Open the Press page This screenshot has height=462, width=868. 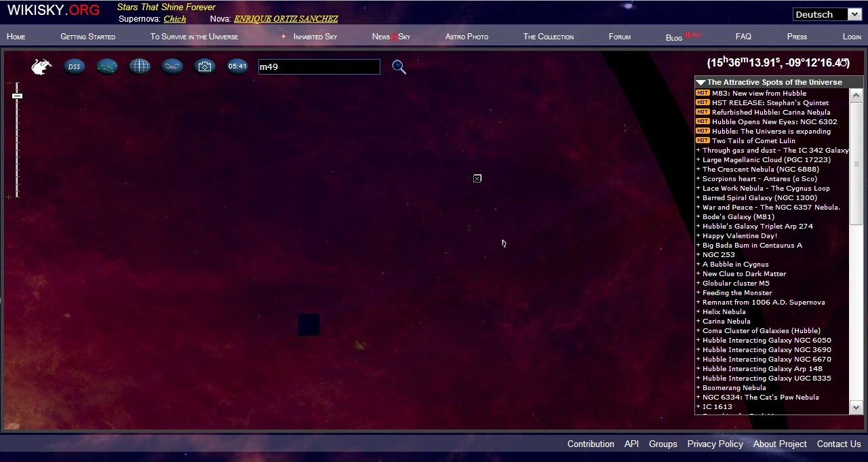[797, 37]
